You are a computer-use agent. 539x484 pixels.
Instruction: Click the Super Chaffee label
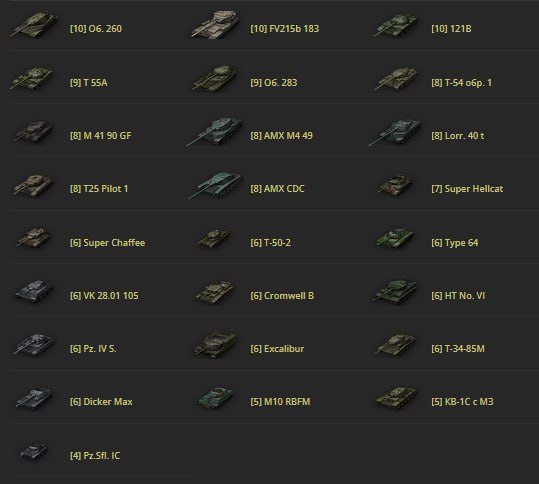114,243
